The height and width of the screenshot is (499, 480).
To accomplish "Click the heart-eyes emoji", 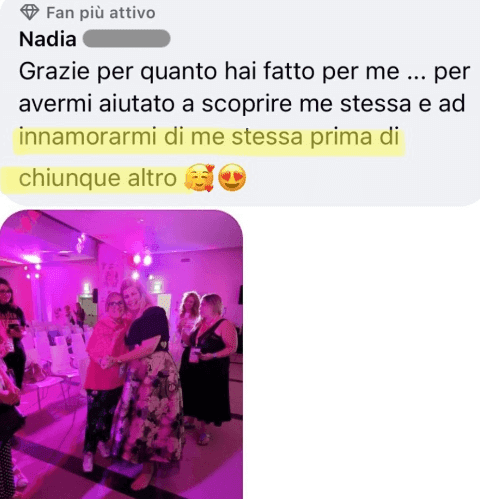I will click(x=232, y=178).
